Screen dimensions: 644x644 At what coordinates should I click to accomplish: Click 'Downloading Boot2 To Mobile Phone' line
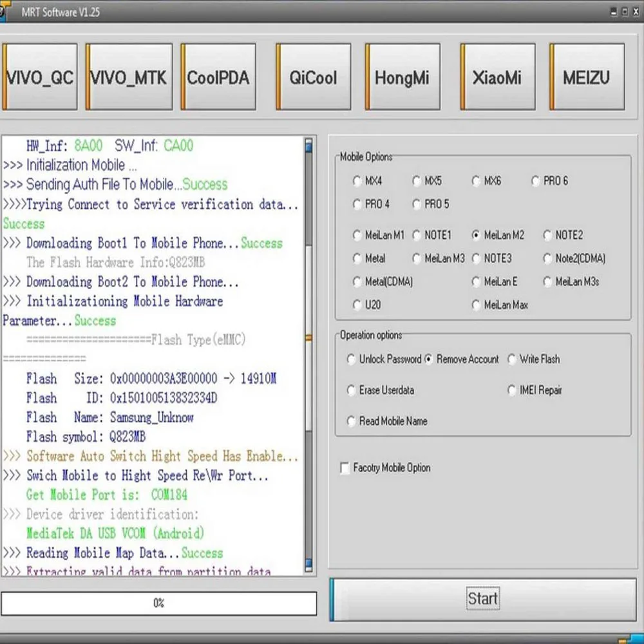point(121,282)
